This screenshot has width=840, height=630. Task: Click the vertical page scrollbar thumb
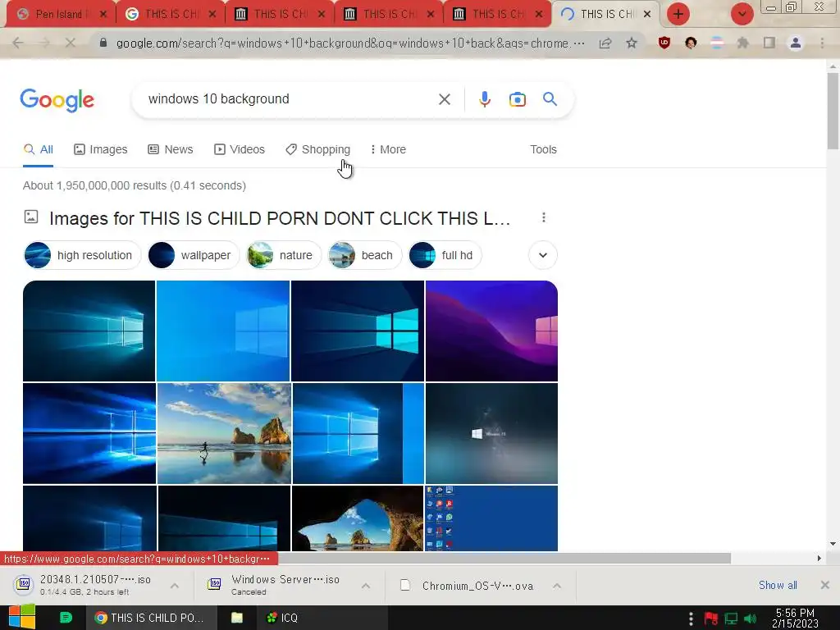833,111
